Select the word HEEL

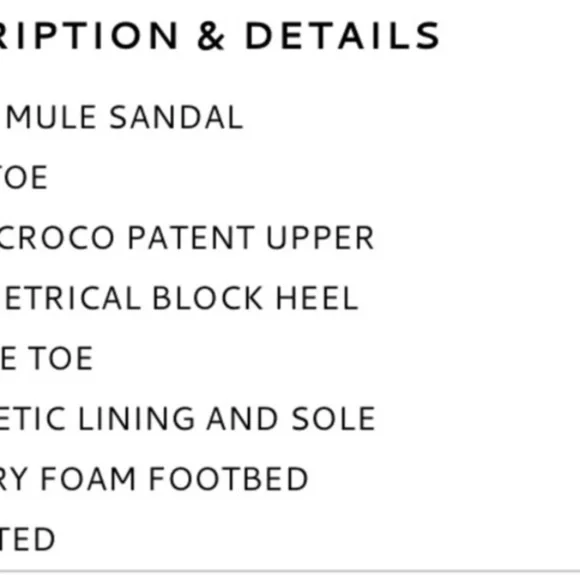click(x=317, y=298)
